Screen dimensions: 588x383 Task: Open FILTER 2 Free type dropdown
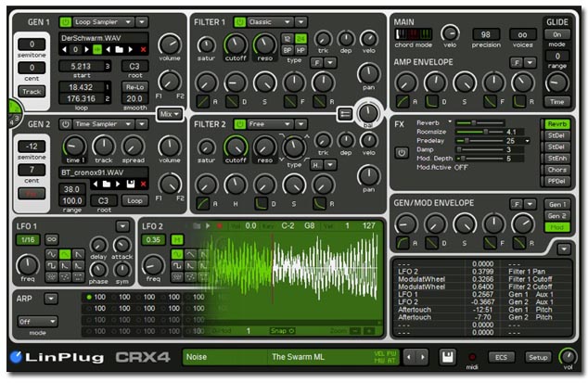(270, 124)
